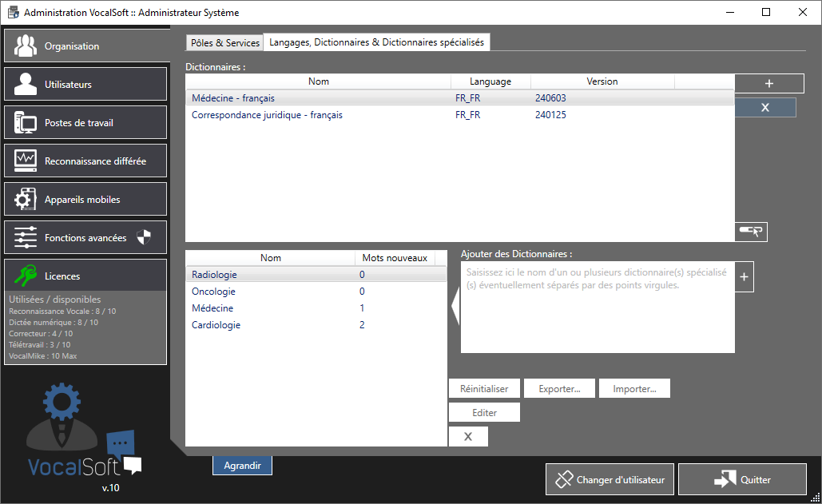The image size is (822, 504).
Task: Select the Oncologie specialized dictionary
Action: tap(316, 292)
